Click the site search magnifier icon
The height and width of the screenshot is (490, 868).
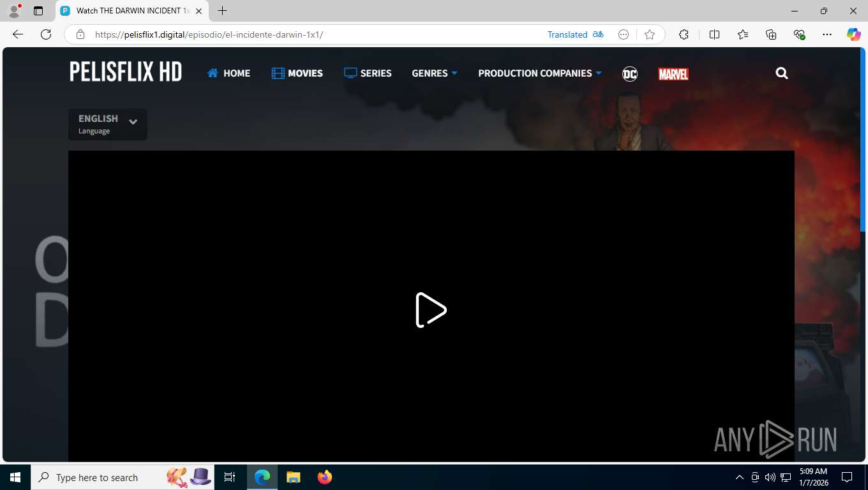tap(782, 73)
